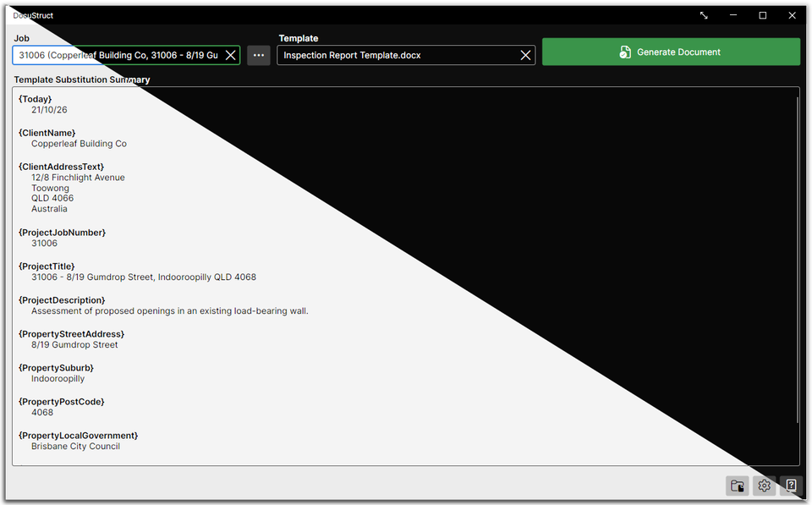Select the value Copperleaf Building Co
812x505 pixels.
[x=79, y=144]
